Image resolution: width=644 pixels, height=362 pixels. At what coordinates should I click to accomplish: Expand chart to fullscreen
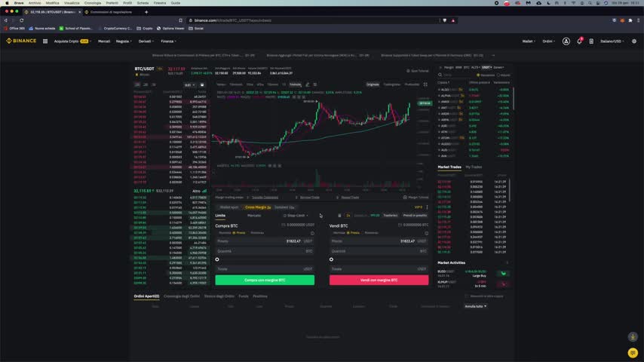click(x=425, y=84)
